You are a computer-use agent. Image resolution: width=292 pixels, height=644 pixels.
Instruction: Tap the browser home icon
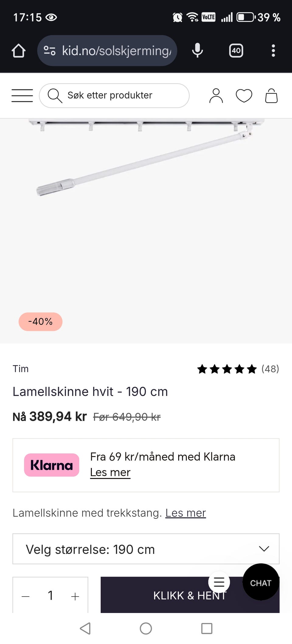[19, 50]
